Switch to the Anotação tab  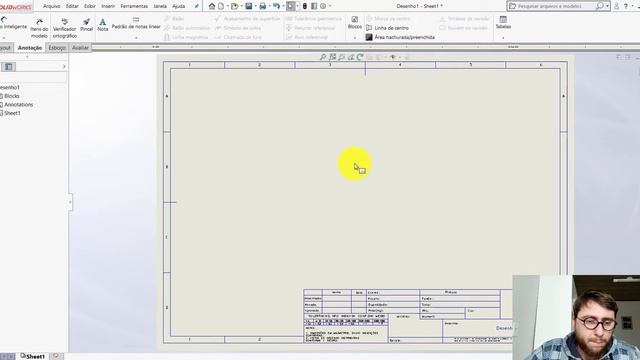coord(29,48)
